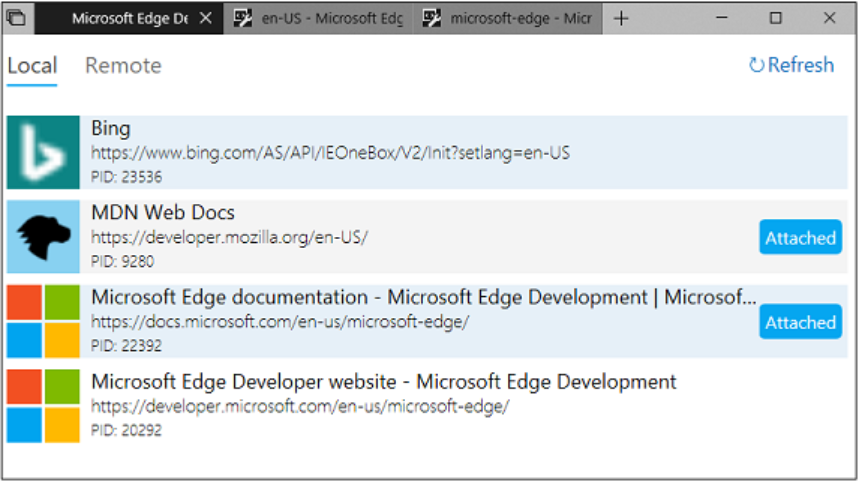Image resolution: width=861 pixels, height=485 pixels.
Task: Open a new tab with the plus button
Action: click(x=621, y=18)
